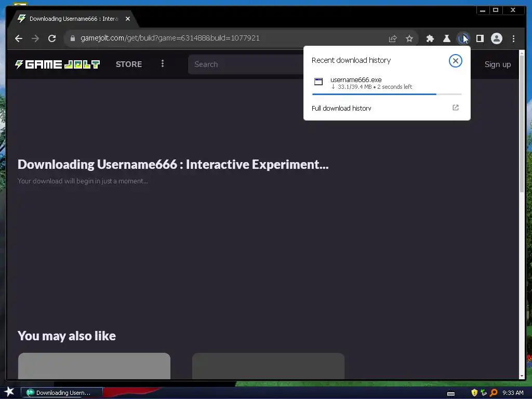Open the Chrome profile avatar
Screen dimensions: 532x399
coord(496,38)
